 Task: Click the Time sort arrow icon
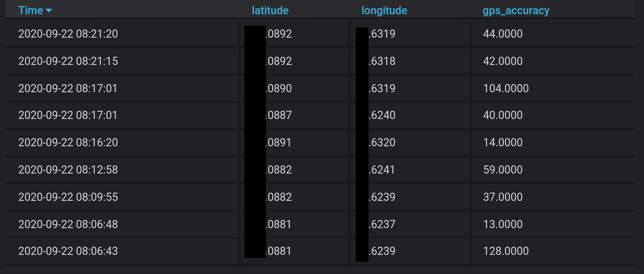pos(49,11)
